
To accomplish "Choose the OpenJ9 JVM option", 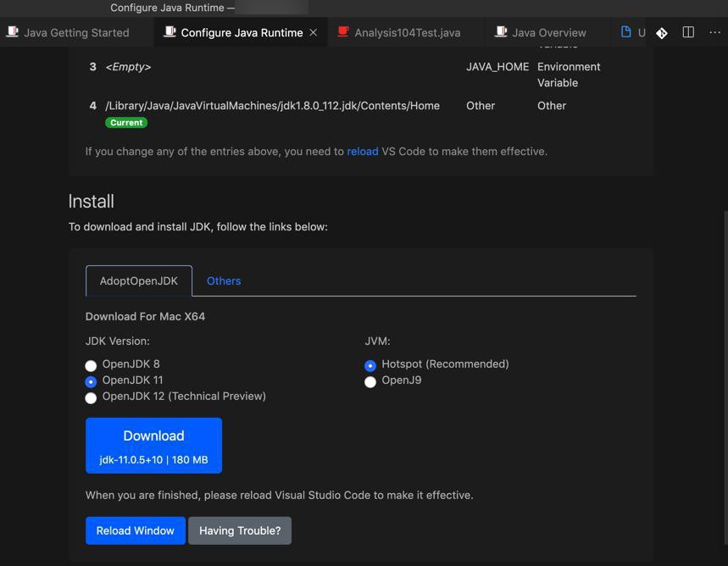I will [370, 381].
